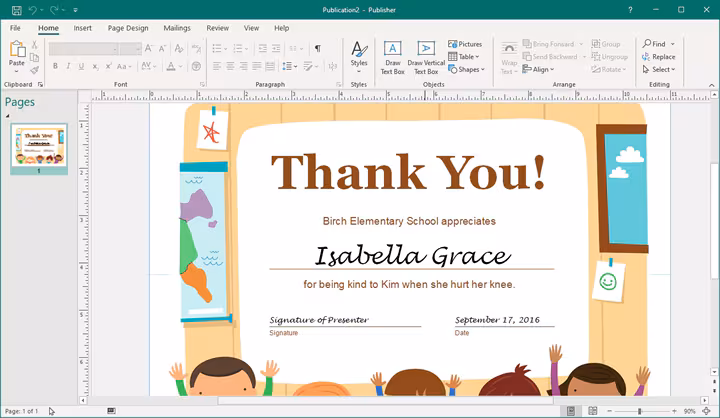Click the 'September 17, 2016' date text
The width and height of the screenshot is (720, 418).
pos(497,320)
